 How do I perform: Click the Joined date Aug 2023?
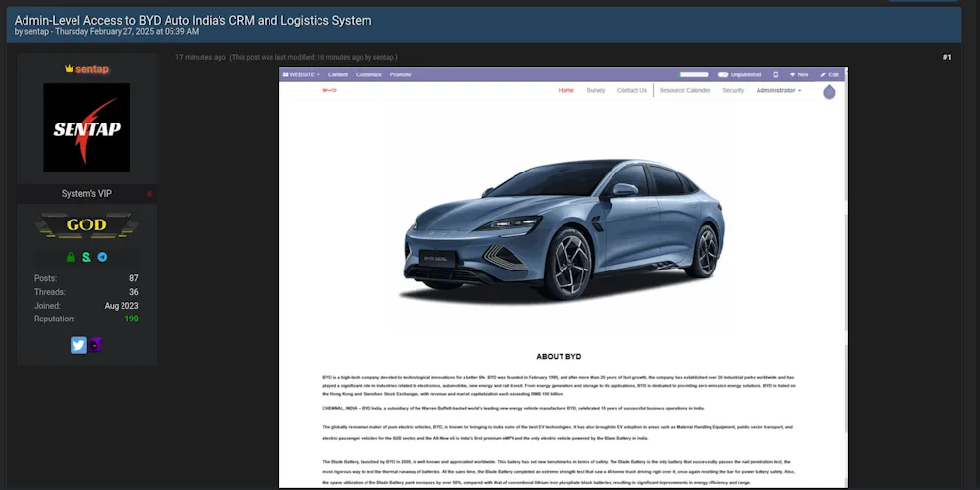click(x=122, y=306)
